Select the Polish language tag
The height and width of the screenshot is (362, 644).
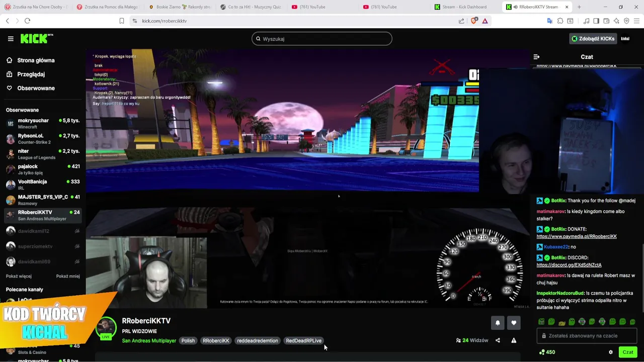click(188, 341)
